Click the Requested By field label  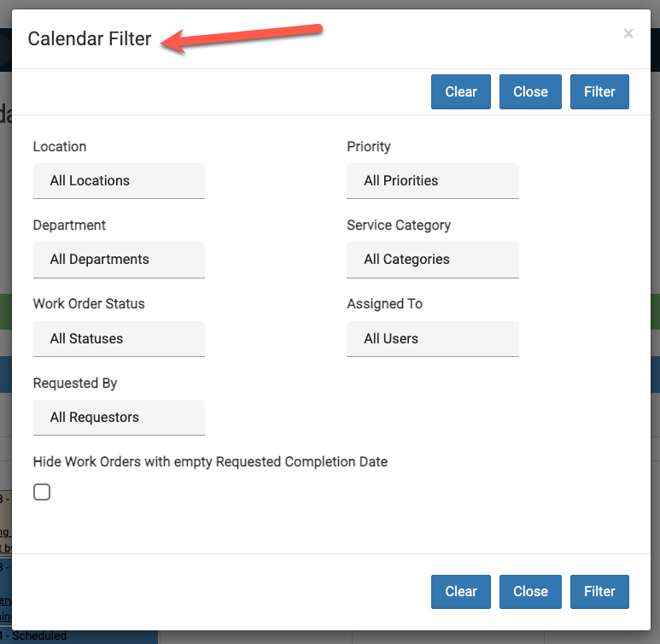click(x=75, y=383)
